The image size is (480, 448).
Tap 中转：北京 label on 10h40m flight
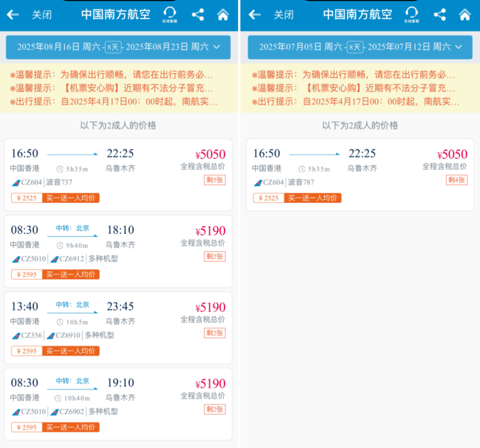tap(72, 381)
